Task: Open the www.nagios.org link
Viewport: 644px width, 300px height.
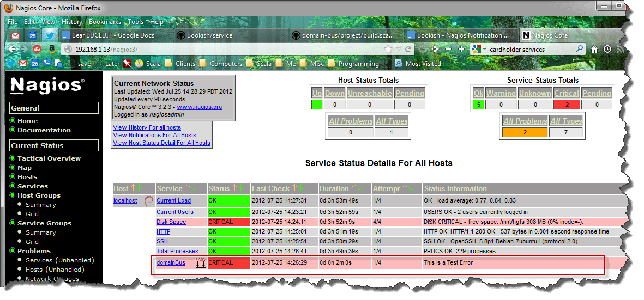Action: [199, 107]
